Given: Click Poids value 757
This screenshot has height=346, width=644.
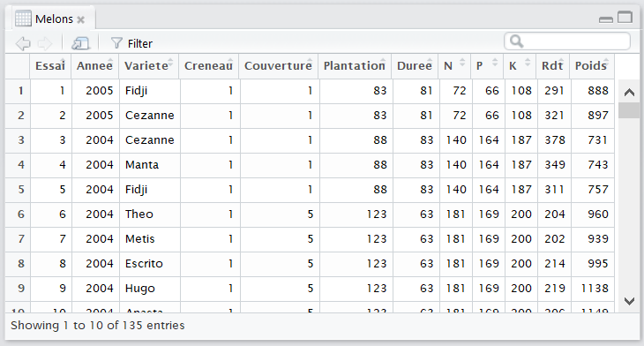Looking at the screenshot, I should click(x=598, y=190).
